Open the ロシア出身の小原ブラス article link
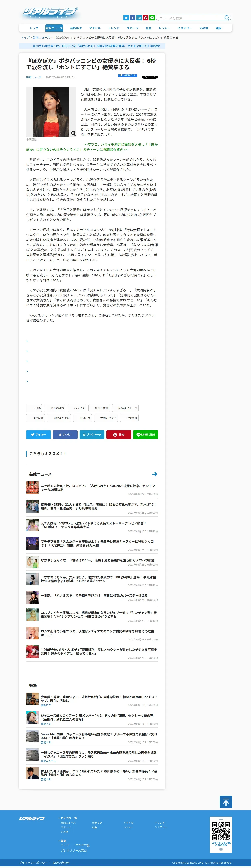Image resolution: width=251 pixels, height=868 pixels. (x=97, y=633)
